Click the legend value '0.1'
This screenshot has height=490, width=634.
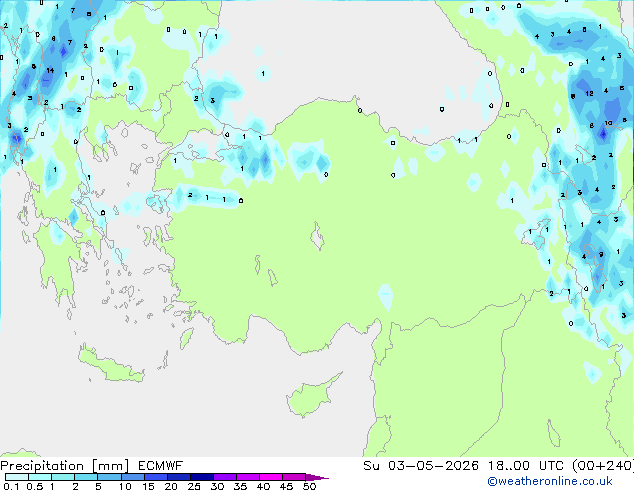point(11,486)
